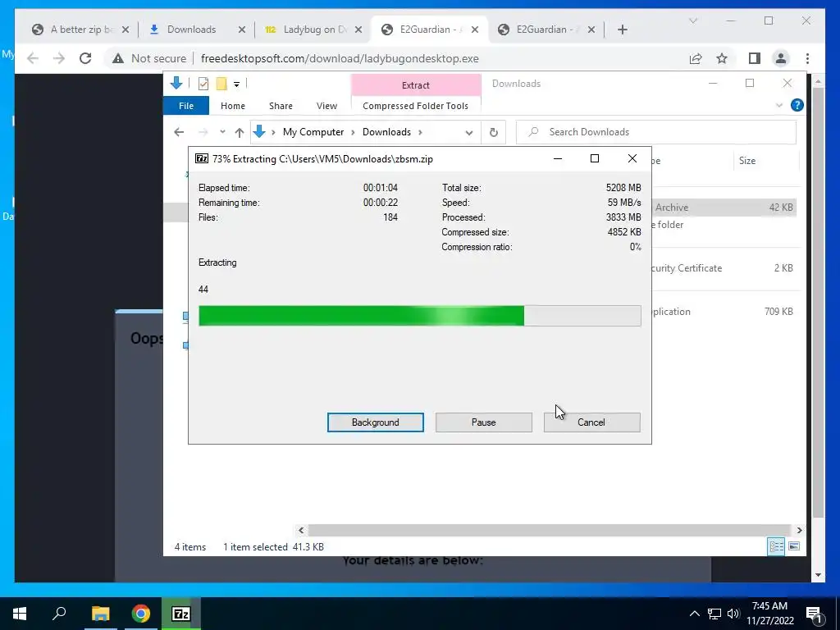840x630 pixels.
Task: Refresh the Downloads folder view
Action: click(x=493, y=132)
